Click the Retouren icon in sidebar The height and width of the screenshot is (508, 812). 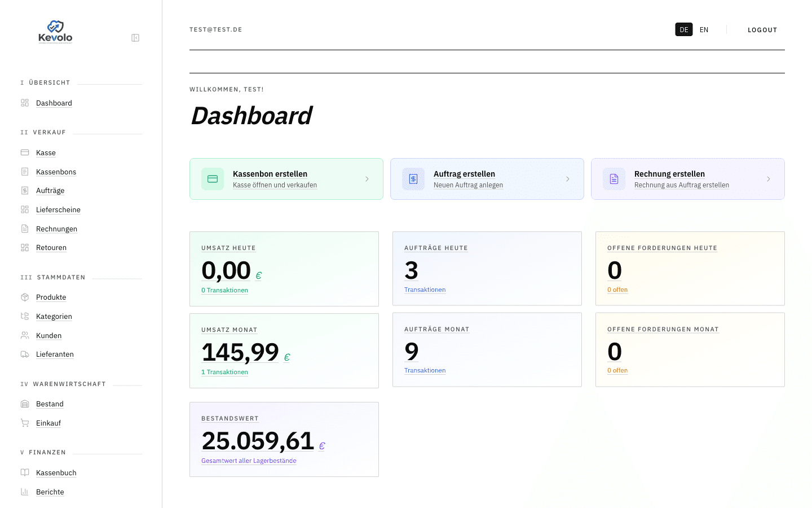[25, 247]
